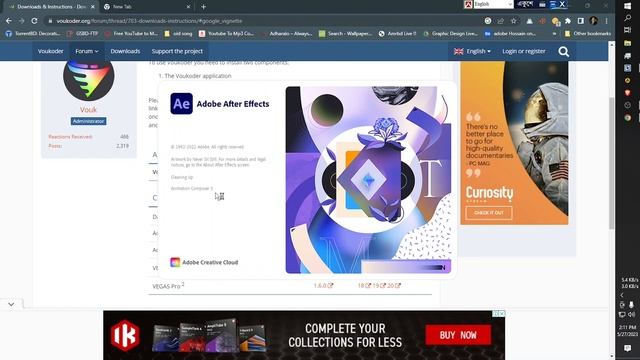Close the Downloads & Instructions tab
Image resolution: width=640 pixels, height=360 pixels.
[x=93, y=7]
